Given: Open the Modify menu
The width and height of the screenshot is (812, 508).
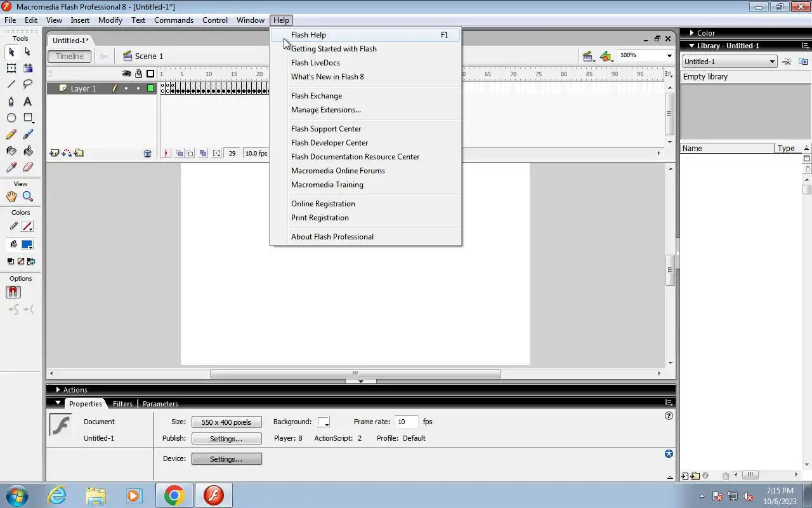Looking at the screenshot, I should click(x=110, y=20).
